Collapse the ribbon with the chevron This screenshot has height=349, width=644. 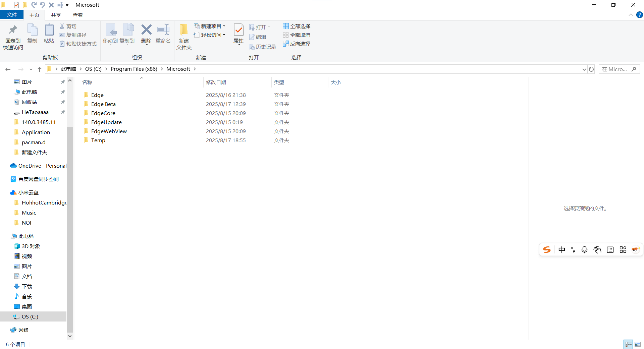click(631, 15)
